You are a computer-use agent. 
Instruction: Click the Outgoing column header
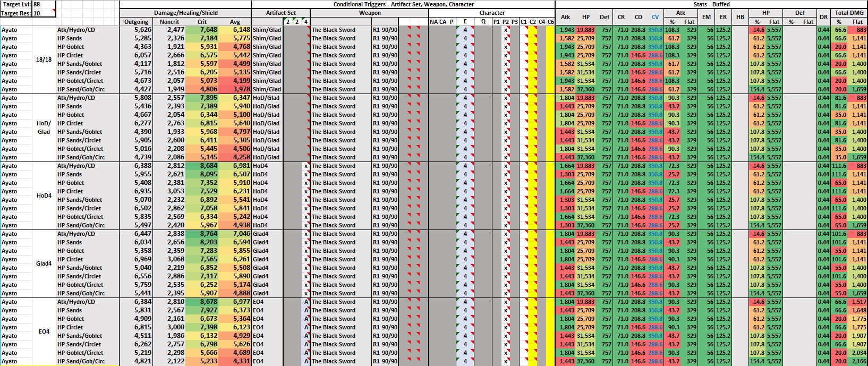point(136,22)
